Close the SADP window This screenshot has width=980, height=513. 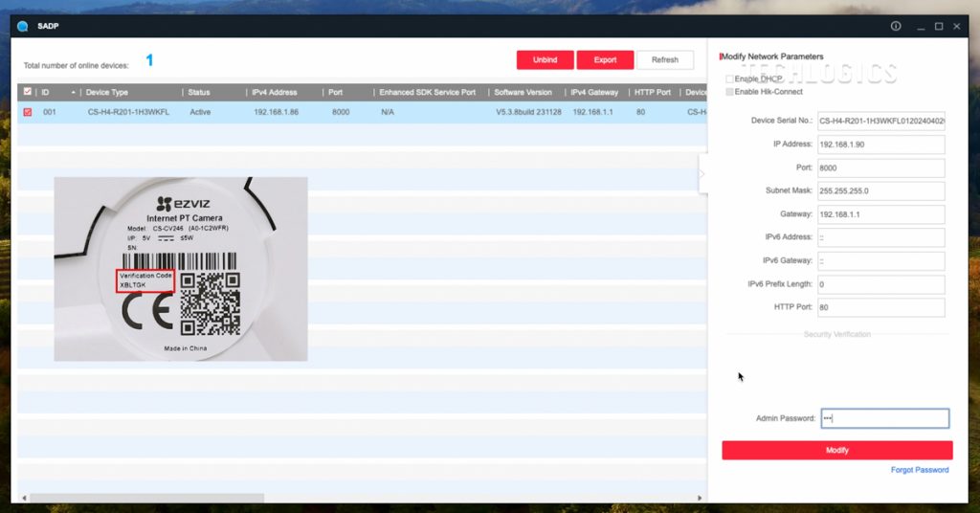[959, 27]
